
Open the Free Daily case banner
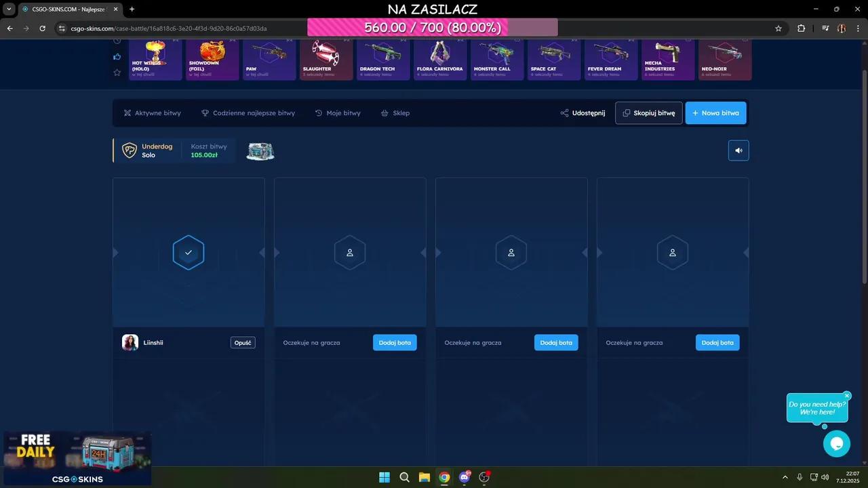coord(77,458)
